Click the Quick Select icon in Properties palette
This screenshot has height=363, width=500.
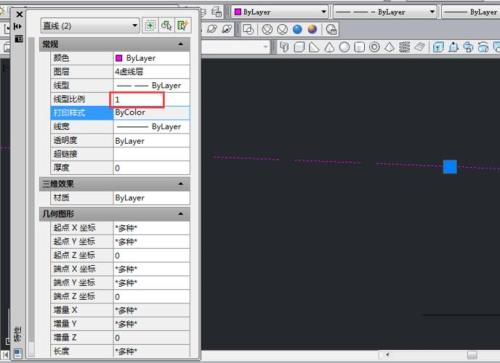click(183, 26)
